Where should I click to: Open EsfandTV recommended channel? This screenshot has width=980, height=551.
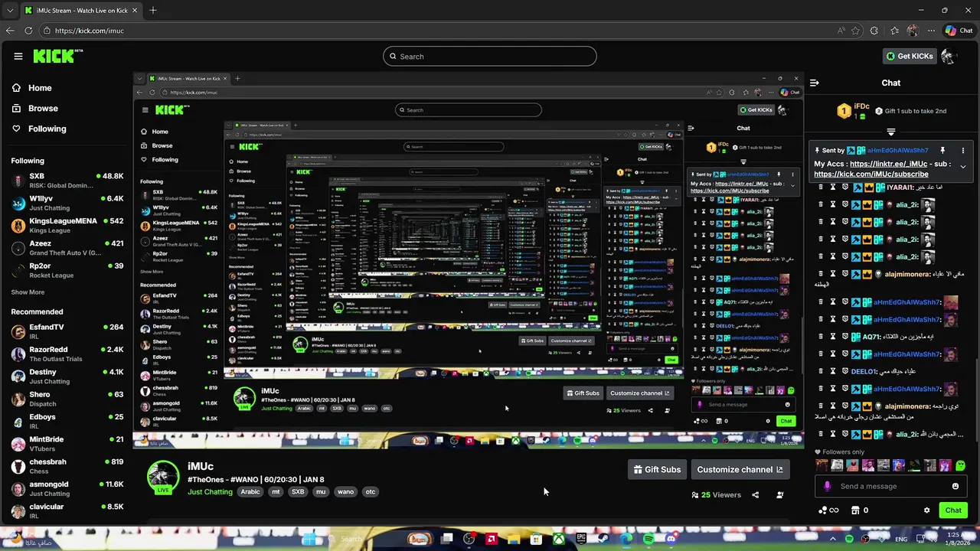click(x=67, y=331)
